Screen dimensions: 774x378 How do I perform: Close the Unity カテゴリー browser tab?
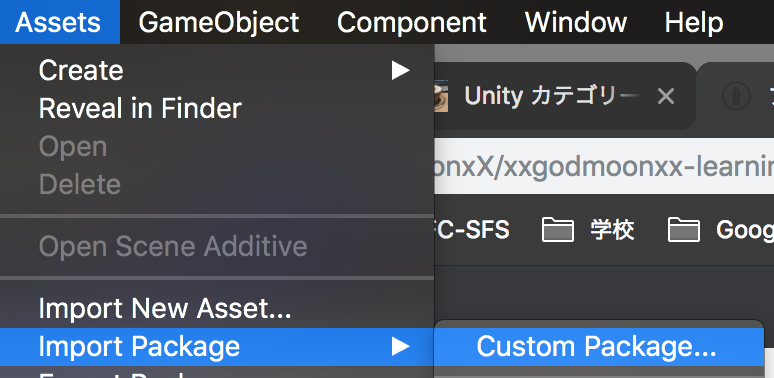click(666, 97)
